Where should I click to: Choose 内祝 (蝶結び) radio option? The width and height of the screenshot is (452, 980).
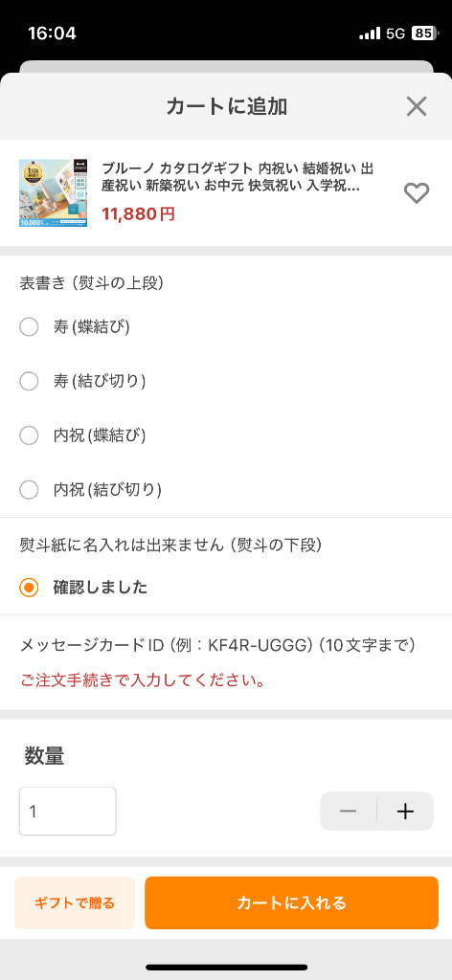(29, 435)
